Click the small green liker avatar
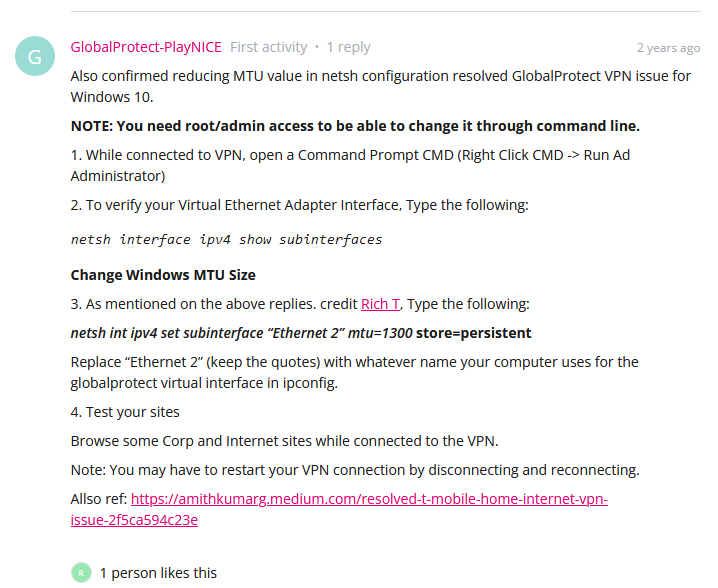 [81, 572]
